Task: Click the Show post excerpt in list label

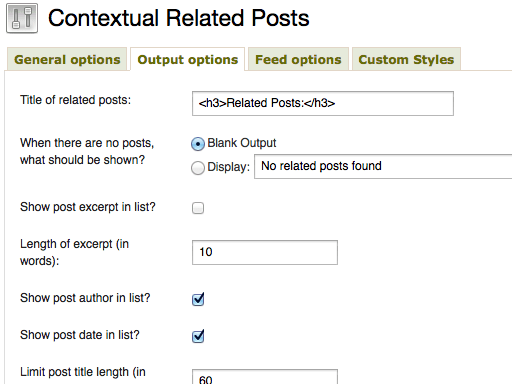Action: pos(88,207)
